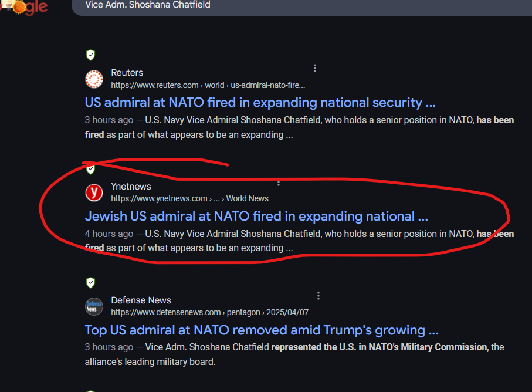Click the defensenews.com pentagon breadcrumb URL
Viewport: 532px width, 392px height.
(209, 312)
